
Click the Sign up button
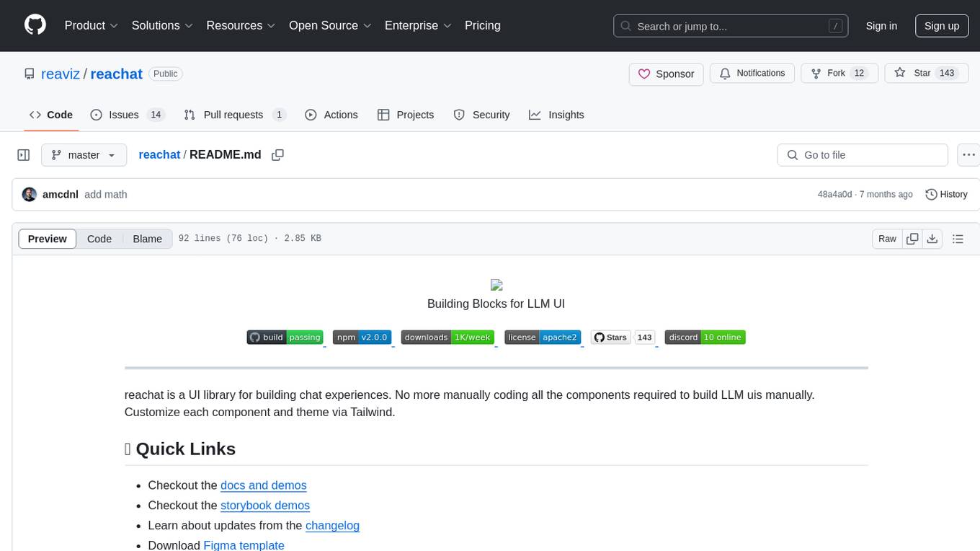[942, 26]
